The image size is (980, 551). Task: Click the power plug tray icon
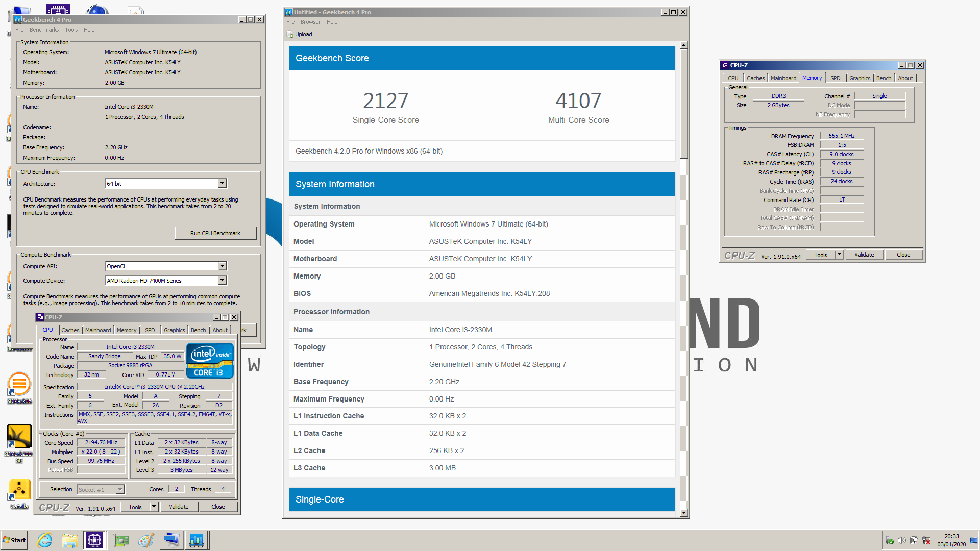914,541
